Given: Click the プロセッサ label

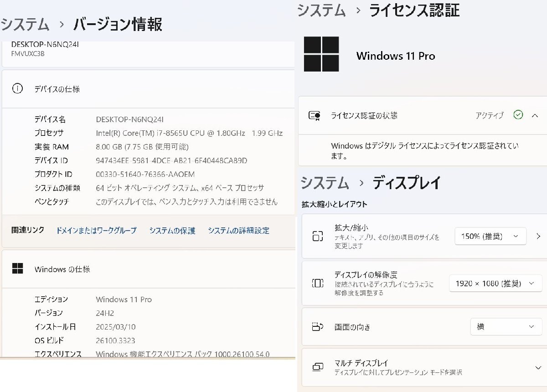Looking at the screenshot, I should coord(49,133).
